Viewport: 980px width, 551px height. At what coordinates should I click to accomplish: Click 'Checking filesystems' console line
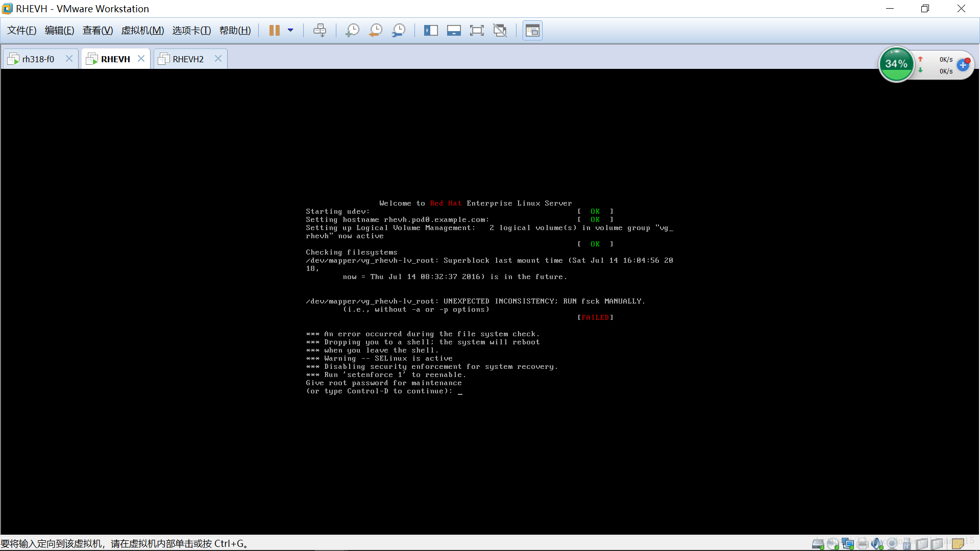coord(351,252)
